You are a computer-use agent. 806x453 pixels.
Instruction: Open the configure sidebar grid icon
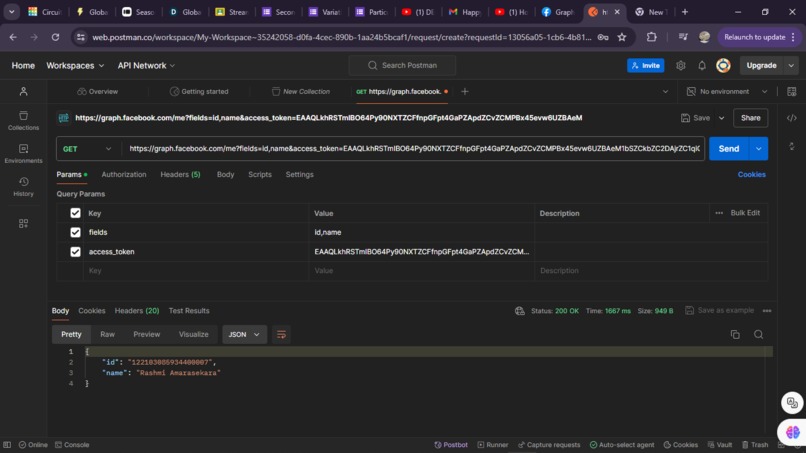(x=23, y=223)
